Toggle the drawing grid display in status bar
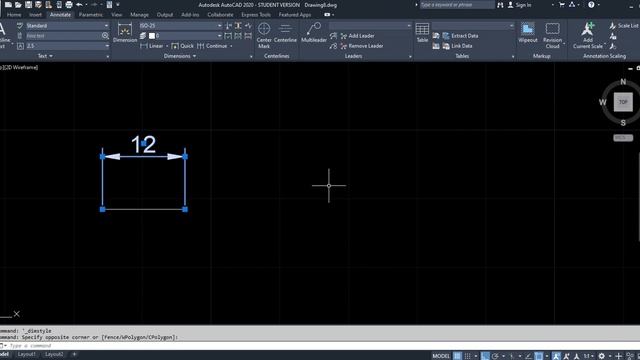 click(x=457, y=356)
